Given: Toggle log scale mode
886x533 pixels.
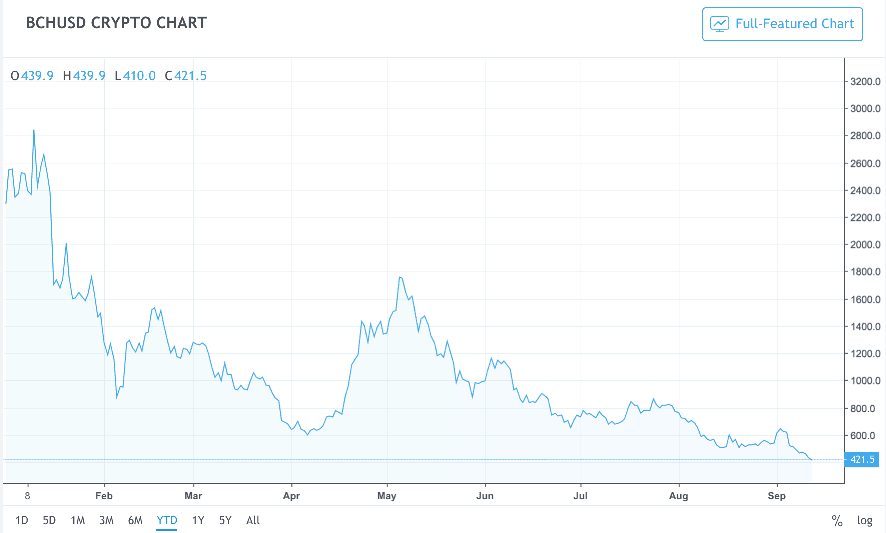Looking at the screenshot, I should [865, 521].
